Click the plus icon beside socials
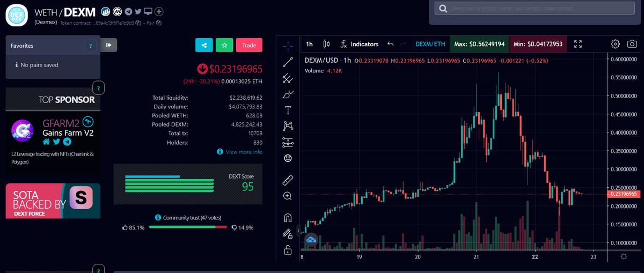 (x=159, y=11)
